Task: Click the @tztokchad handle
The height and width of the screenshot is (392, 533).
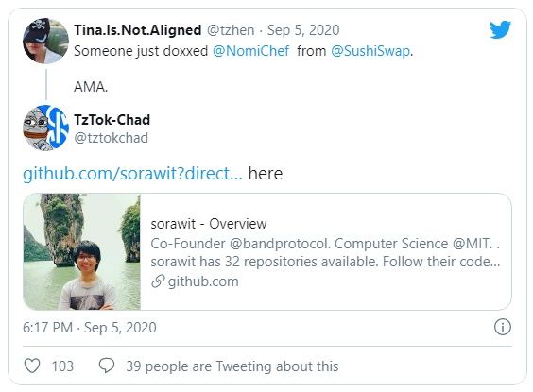Action: (x=111, y=138)
